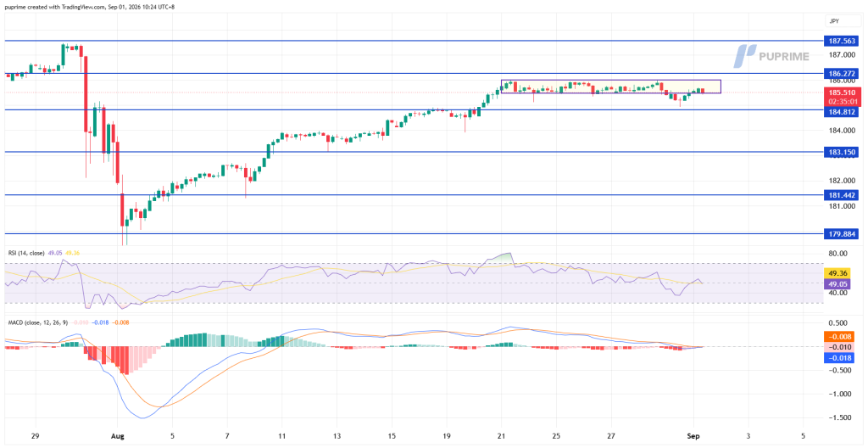Click the purple consolidation rectangle on chart
This screenshot has width=868, height=448.
tap(611, 87)
